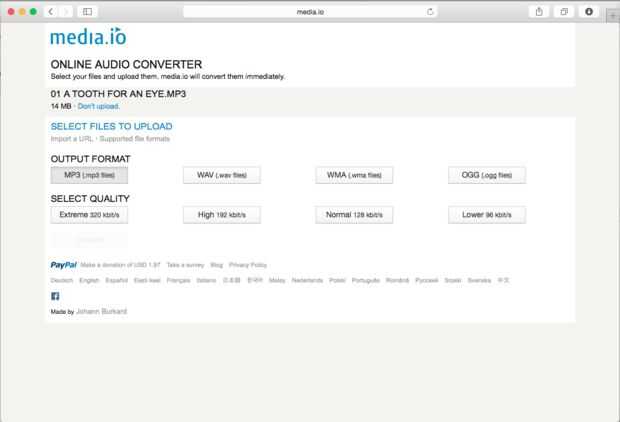
Task: Open Take a survey link
Action: (185, 265)
